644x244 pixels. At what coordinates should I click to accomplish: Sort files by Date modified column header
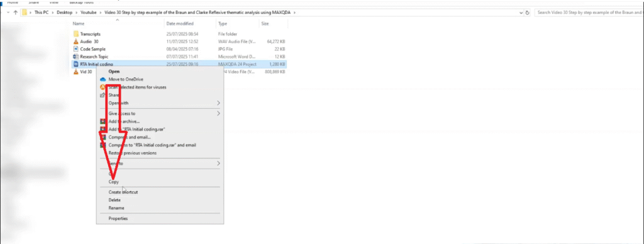(x=179, y=24)
